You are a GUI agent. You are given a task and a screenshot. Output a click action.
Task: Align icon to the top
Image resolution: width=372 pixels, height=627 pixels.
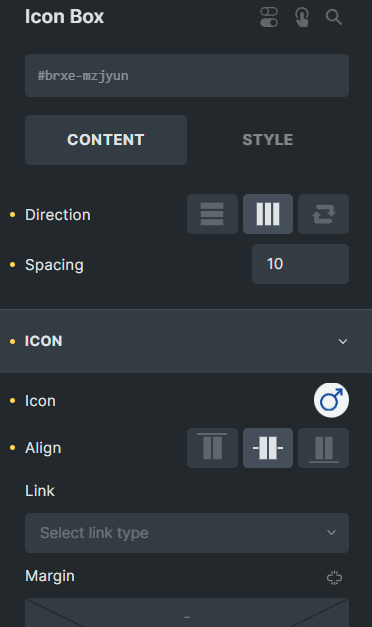point(212,448)
